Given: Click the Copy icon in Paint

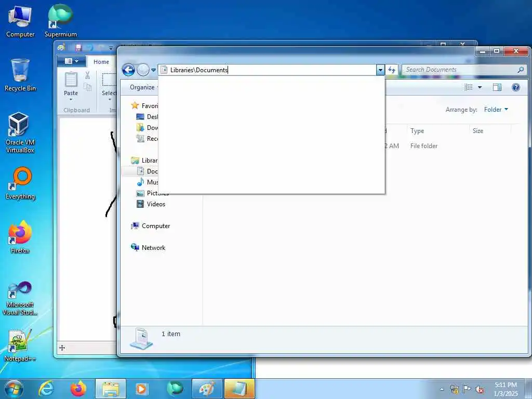Looking at the screenshot, I should [x=87, y=87].
